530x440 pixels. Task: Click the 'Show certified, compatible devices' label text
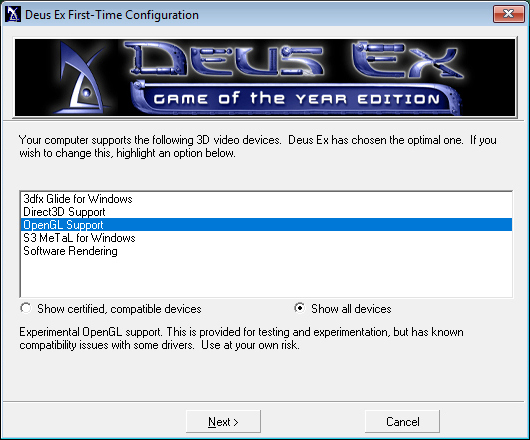tap(119, 309)
